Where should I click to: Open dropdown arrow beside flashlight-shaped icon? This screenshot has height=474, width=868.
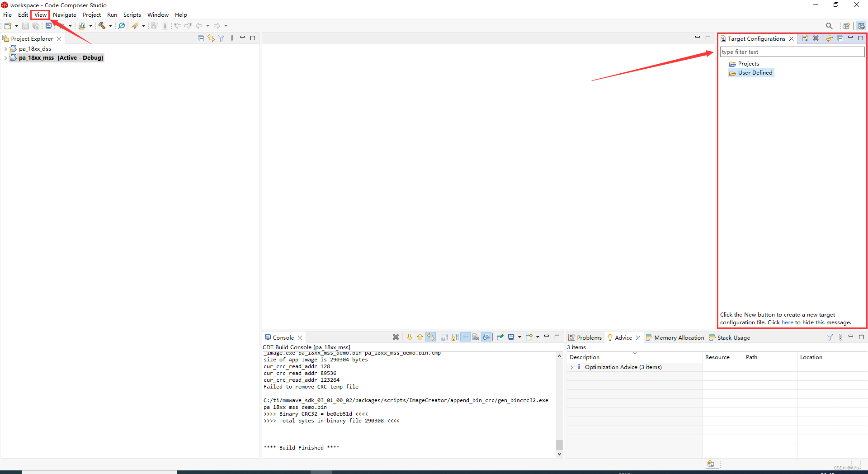(143, 26)
